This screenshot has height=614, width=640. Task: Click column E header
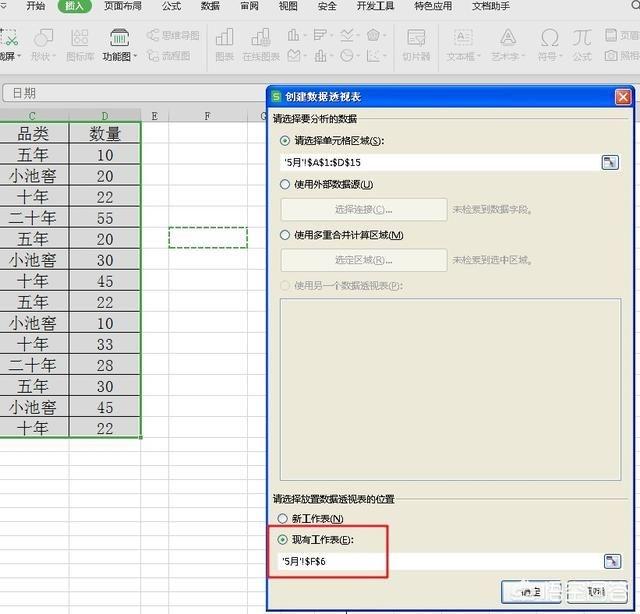coord(155,116)
